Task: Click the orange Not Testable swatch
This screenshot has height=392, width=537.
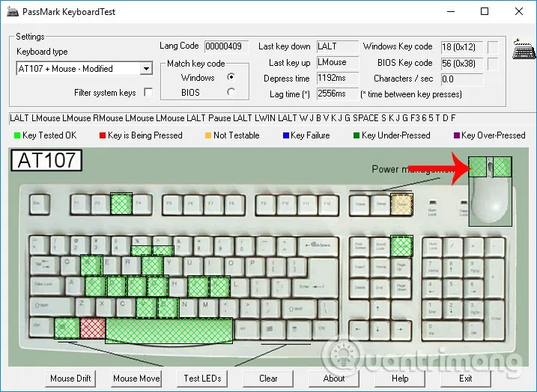Action: 208,135
